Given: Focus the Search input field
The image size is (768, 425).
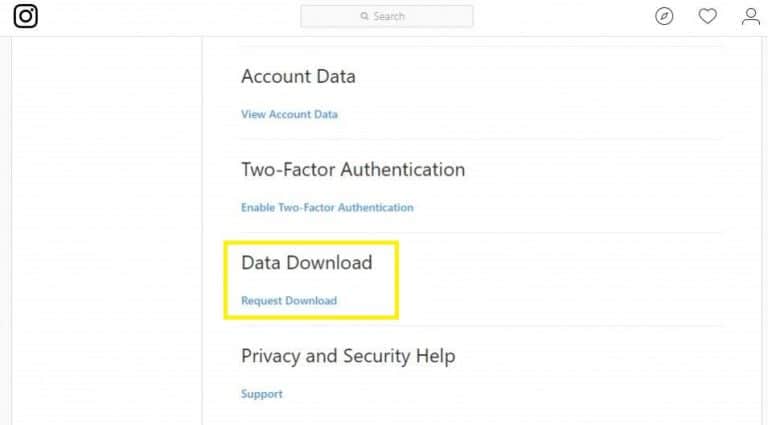Looking at the screenshot, I should pos(386,16).
